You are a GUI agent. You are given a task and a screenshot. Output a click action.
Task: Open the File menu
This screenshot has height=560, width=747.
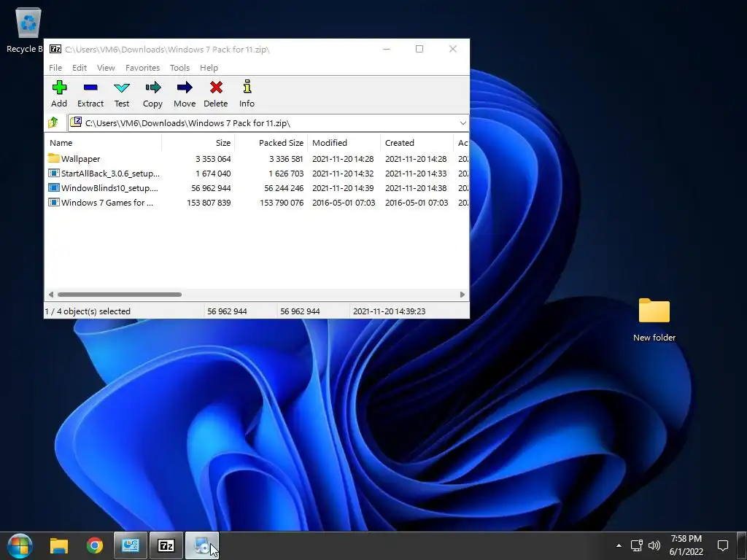pos(55,68)
